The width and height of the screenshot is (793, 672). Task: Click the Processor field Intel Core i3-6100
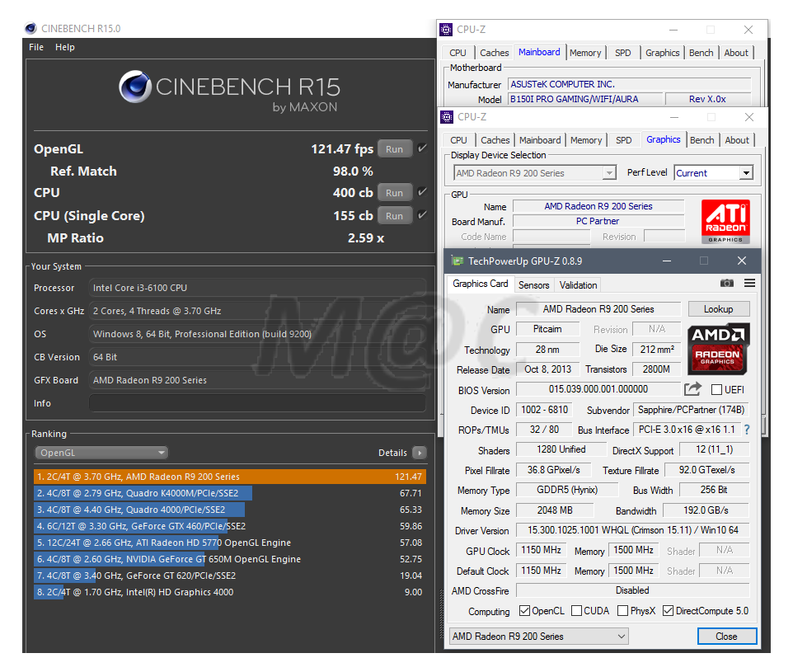[257, 288]
